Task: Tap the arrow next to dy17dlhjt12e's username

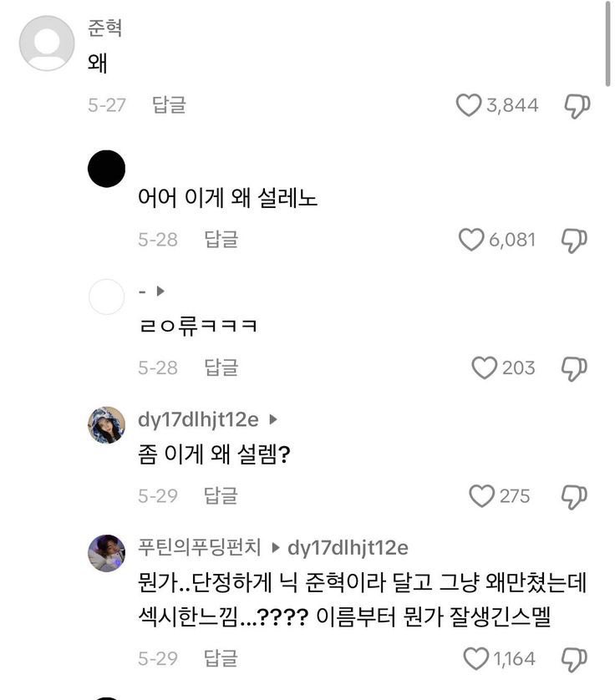Action: (x=272, y=420)
